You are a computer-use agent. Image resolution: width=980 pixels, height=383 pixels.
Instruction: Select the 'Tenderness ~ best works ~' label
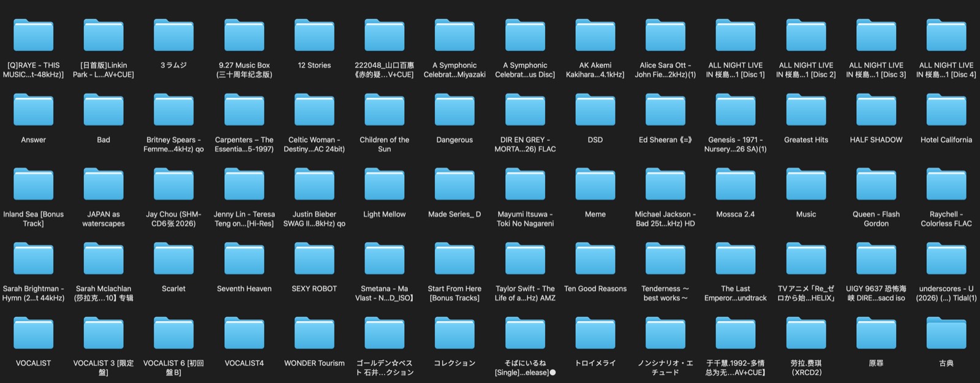(665, 294)
